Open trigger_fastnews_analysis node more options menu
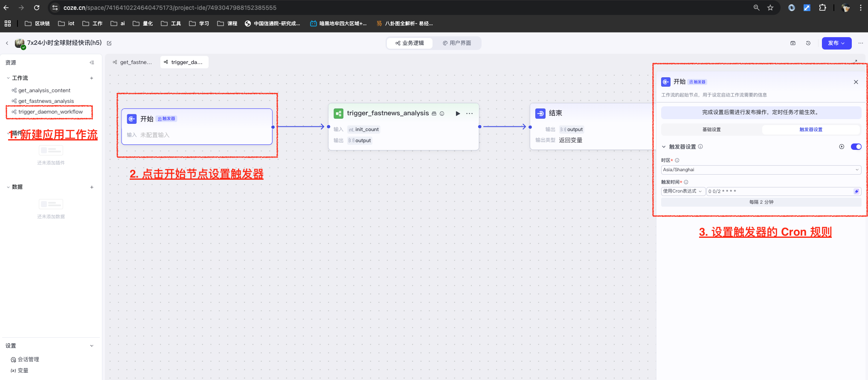Viewport: 868px width, 380px height. [470, 114]
